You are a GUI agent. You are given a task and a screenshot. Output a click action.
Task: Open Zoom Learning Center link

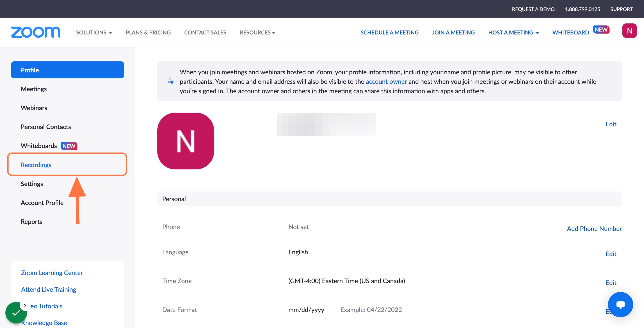pyautogui.click(x=52, y=273)
